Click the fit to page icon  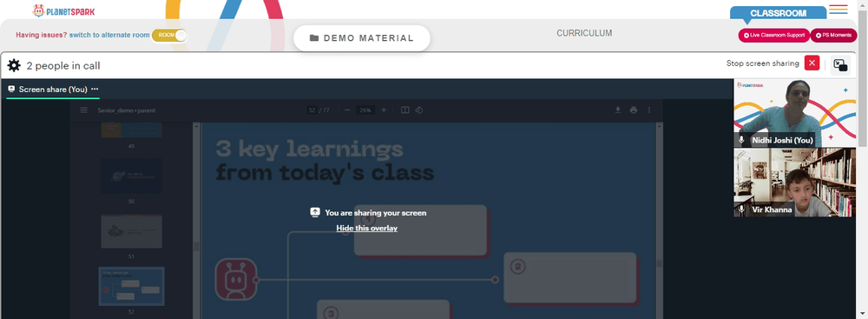pos(404,110)
